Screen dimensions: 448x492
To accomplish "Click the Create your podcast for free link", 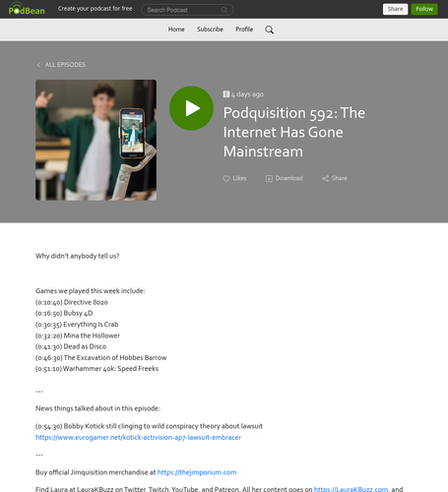I will pyautogui.click(x=96, y=9).
